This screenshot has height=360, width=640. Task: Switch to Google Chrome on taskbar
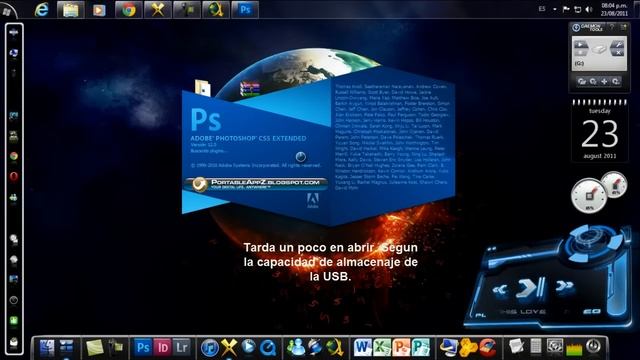point(129,9)
